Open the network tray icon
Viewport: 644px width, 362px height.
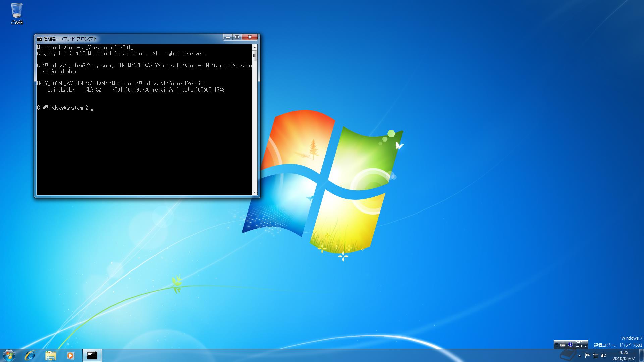point(596,356)
